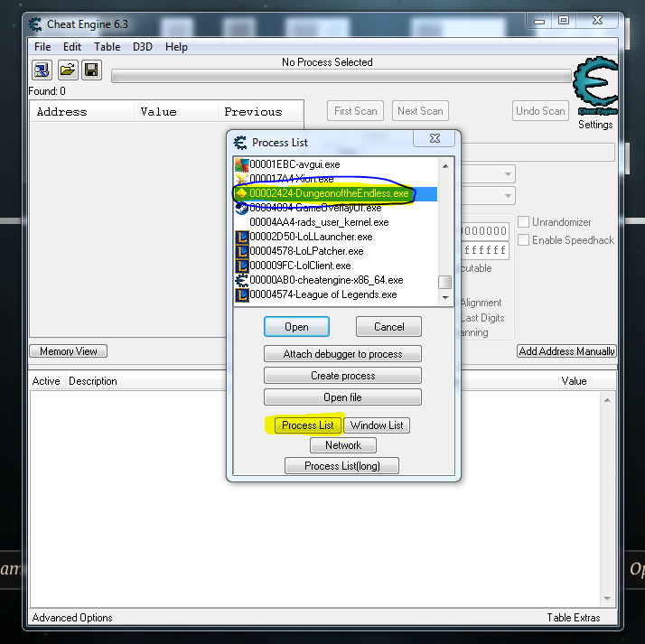Click the process list scrollbar thumb

[445, 283]
